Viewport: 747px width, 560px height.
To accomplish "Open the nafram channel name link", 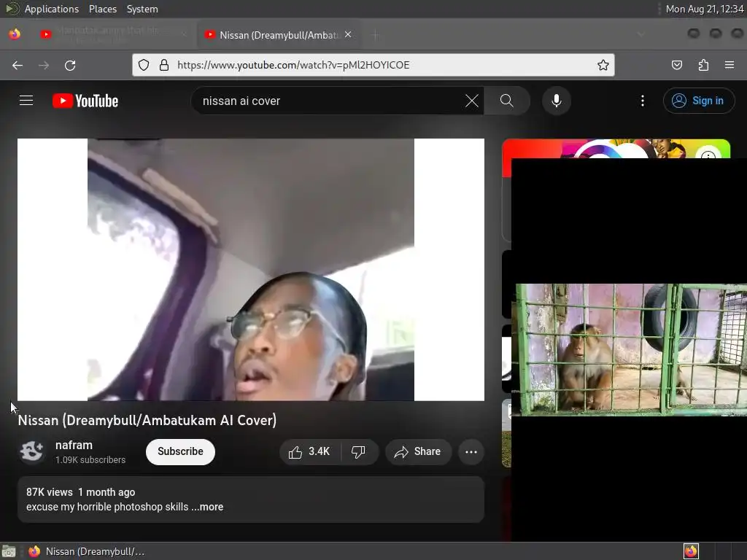I will coord(74,446).
